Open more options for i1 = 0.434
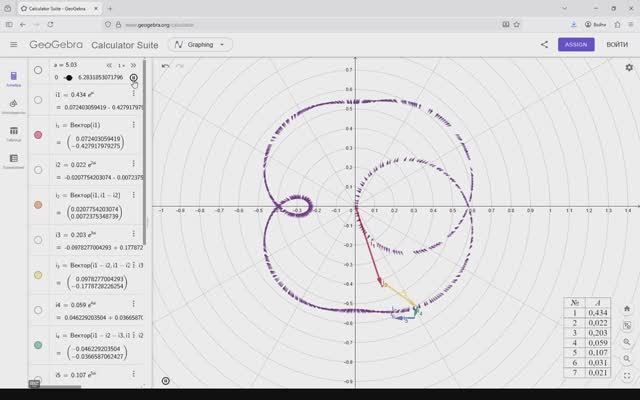Image resolution: width=640 pixels, height=400 pixels. pos(133,94)
